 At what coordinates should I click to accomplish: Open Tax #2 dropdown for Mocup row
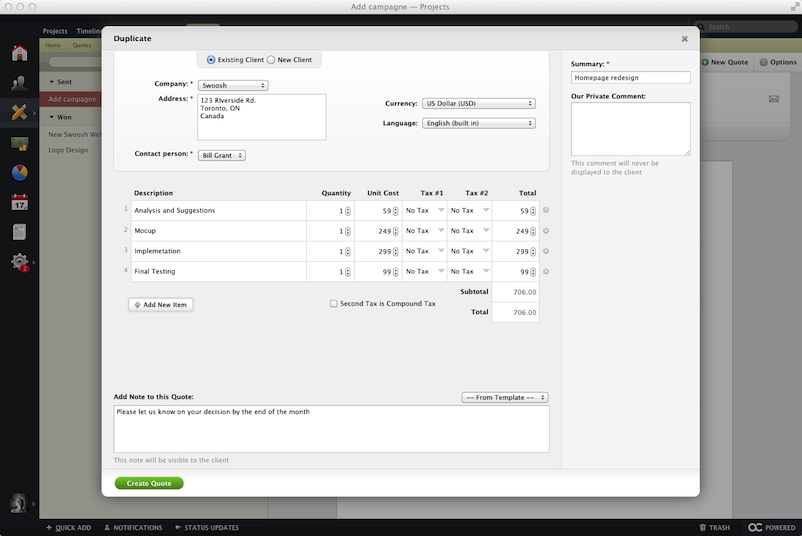point(470,231)
